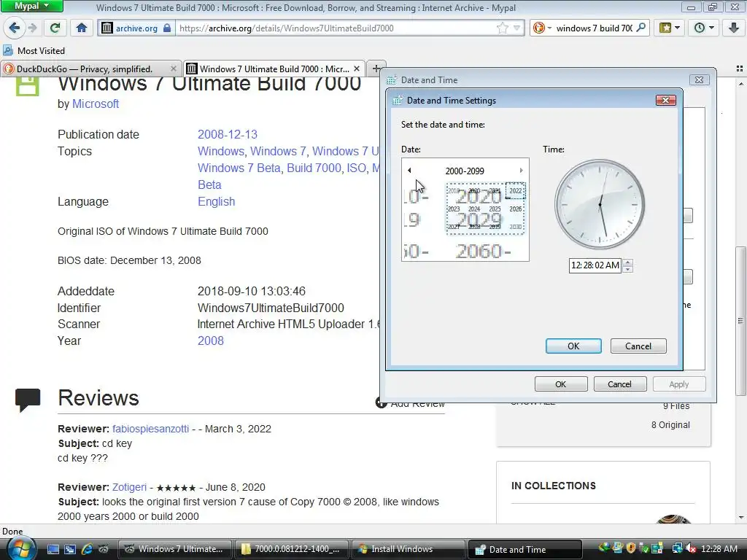
Task: Select the 2060- decade in the calendar
Action: (x=483, y=251)
